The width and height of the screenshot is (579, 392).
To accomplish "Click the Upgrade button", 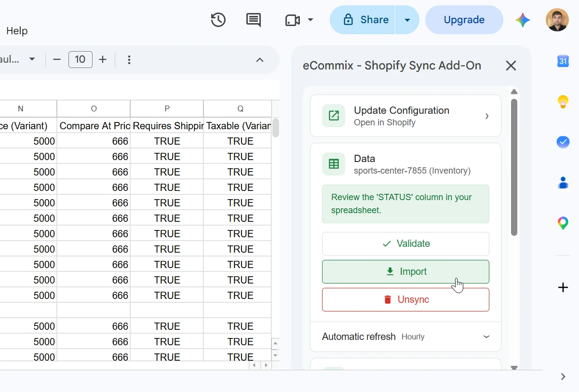I will click(x=464, y=20).
